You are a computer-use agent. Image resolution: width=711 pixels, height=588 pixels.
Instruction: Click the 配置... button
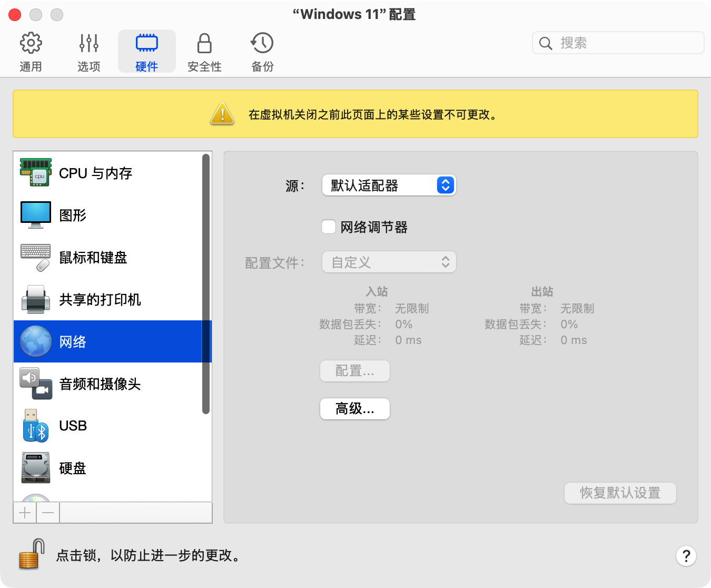tap(355, 371)
